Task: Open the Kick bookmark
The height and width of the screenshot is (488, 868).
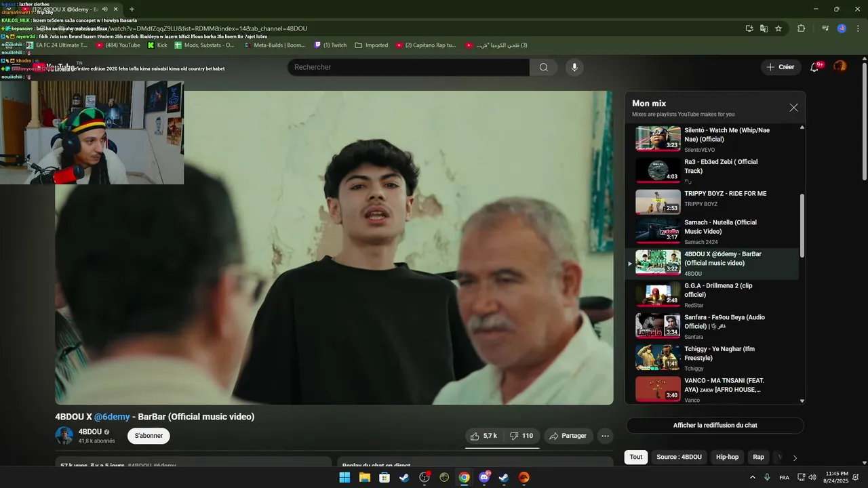Action: pos(157,45)
